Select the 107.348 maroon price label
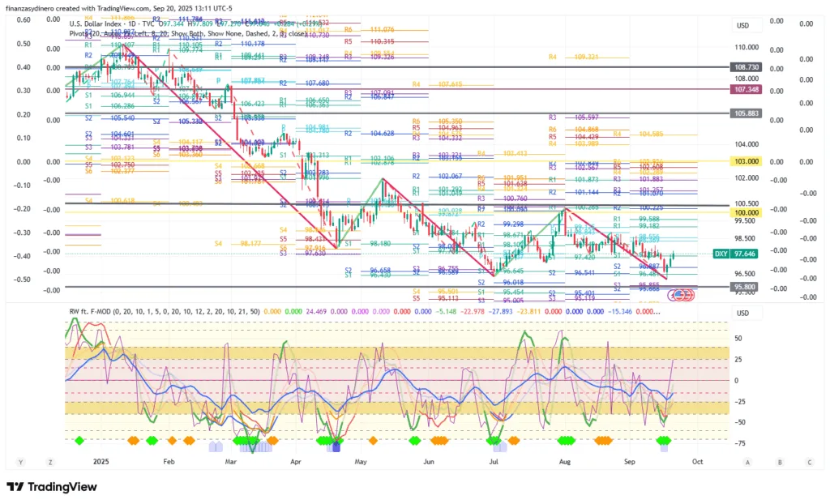The height and width of the screenshot is (504, 830). pyautogui.click(x=746, y=89)
